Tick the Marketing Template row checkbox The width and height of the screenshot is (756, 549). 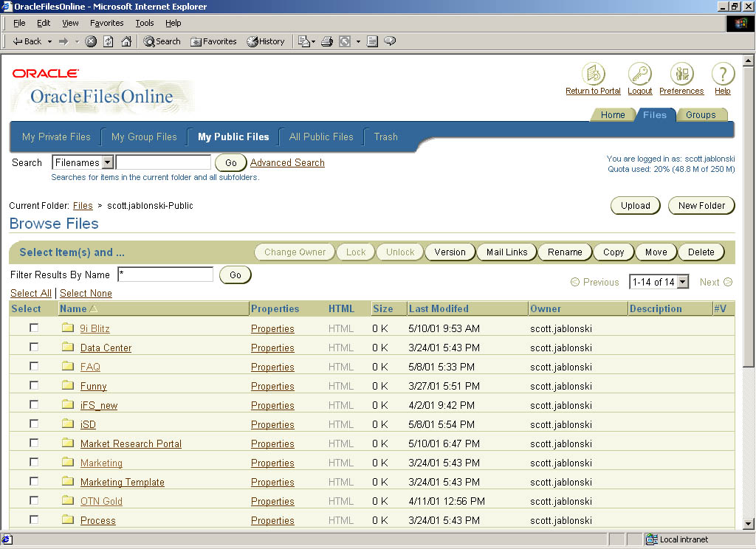(34, 482)
